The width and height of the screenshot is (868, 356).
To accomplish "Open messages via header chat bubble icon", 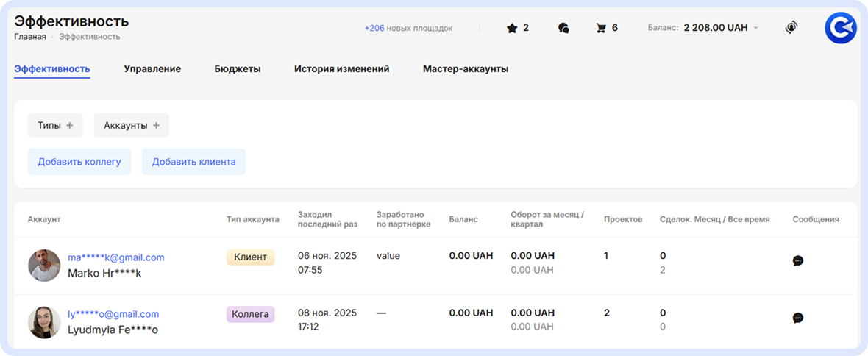I will point(563,28).
